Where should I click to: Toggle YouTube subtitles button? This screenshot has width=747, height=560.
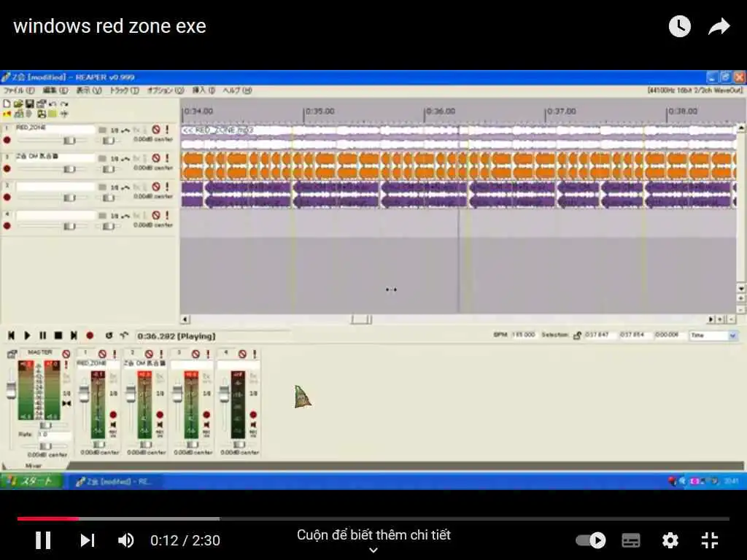631,540
